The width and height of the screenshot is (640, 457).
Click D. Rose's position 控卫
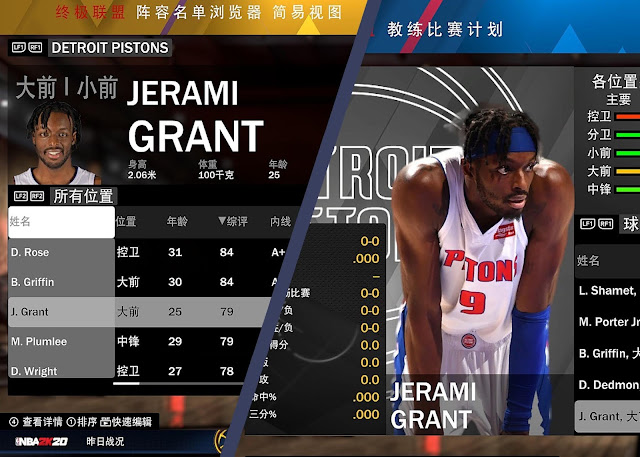click(x=128, y=252)
